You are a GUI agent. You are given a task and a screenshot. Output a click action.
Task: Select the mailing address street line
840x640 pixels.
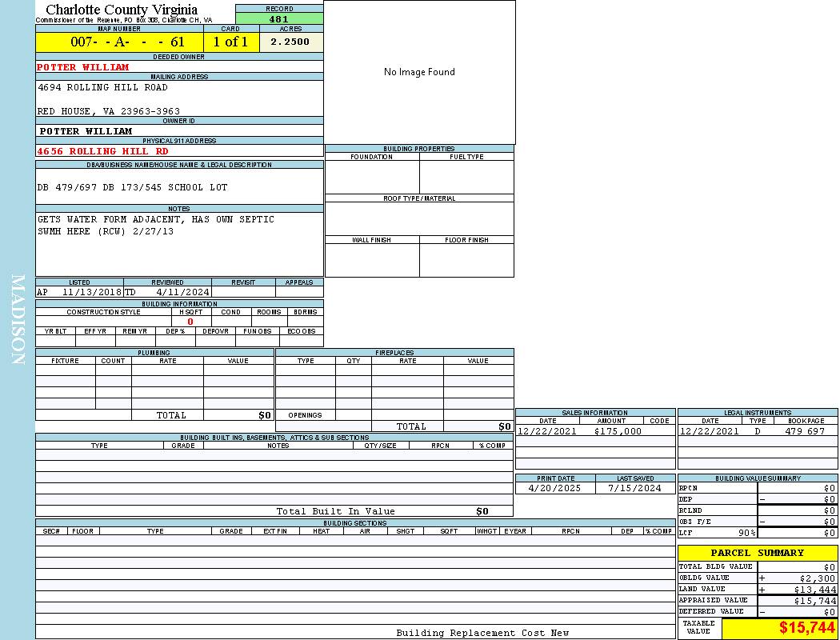click(x=102, y=87)
